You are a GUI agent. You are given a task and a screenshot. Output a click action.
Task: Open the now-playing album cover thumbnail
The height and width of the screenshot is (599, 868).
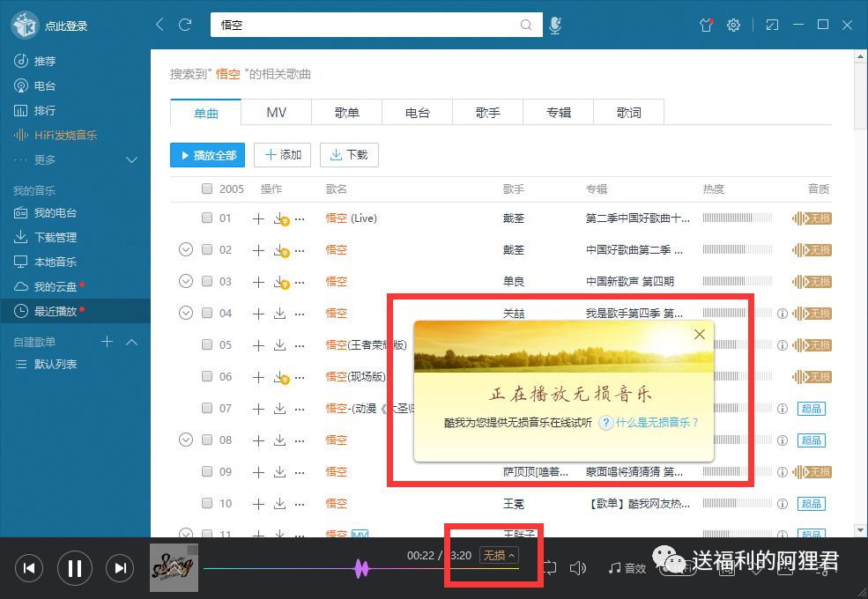tap(174, 568)
